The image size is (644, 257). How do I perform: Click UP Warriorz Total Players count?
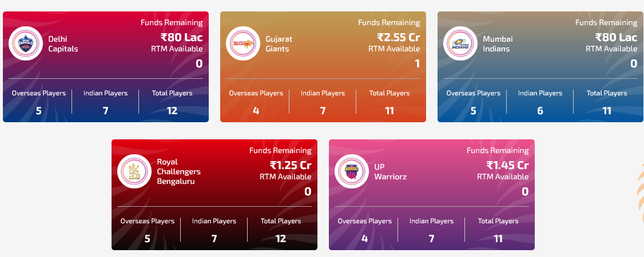click(498, 238)
